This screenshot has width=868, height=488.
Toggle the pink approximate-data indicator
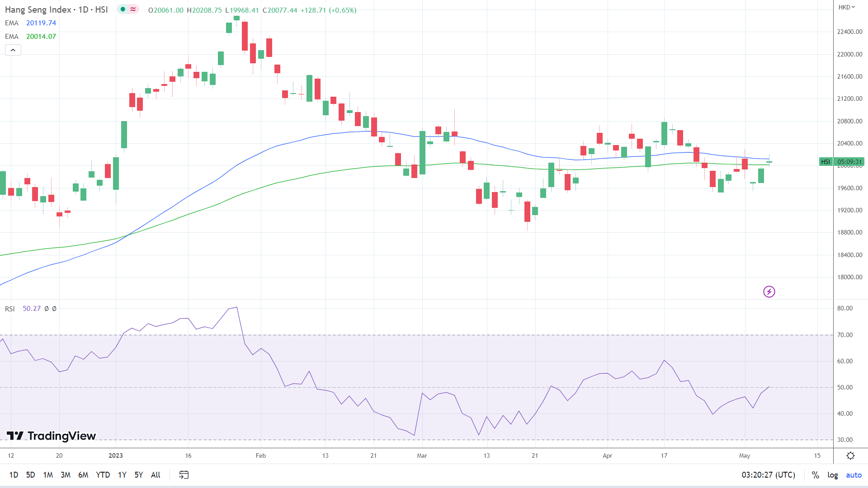tap(133, 9)
